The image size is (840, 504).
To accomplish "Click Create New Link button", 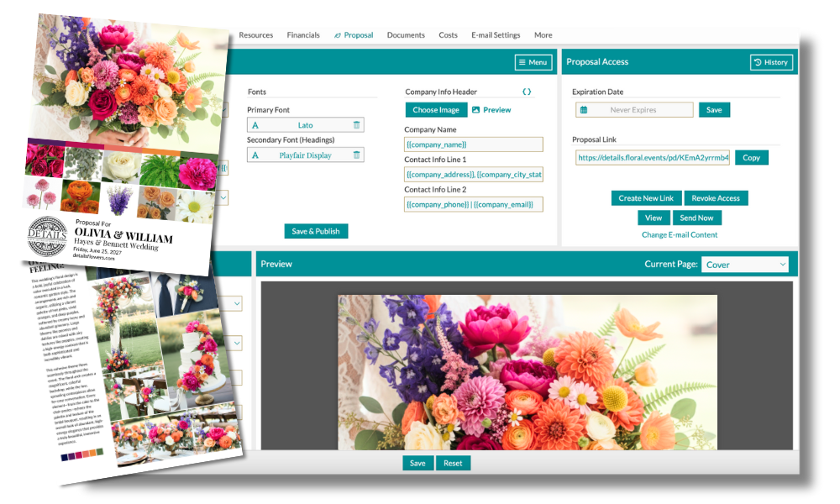I will [x=646, y=198].
